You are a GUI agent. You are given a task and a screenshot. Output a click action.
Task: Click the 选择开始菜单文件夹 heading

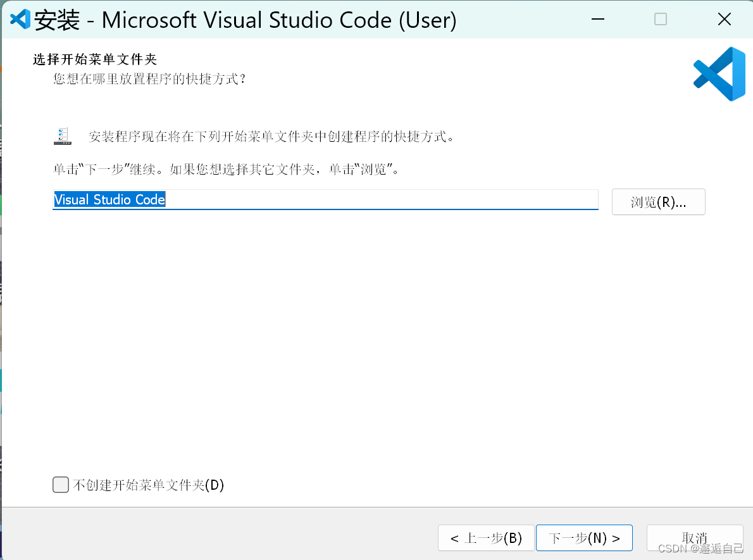95,59
